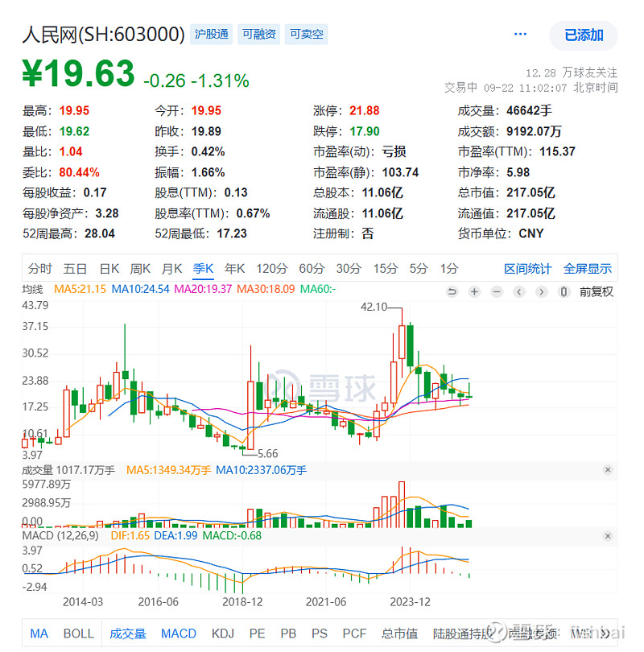Expand more indicators with double chevron

point(605,633)
